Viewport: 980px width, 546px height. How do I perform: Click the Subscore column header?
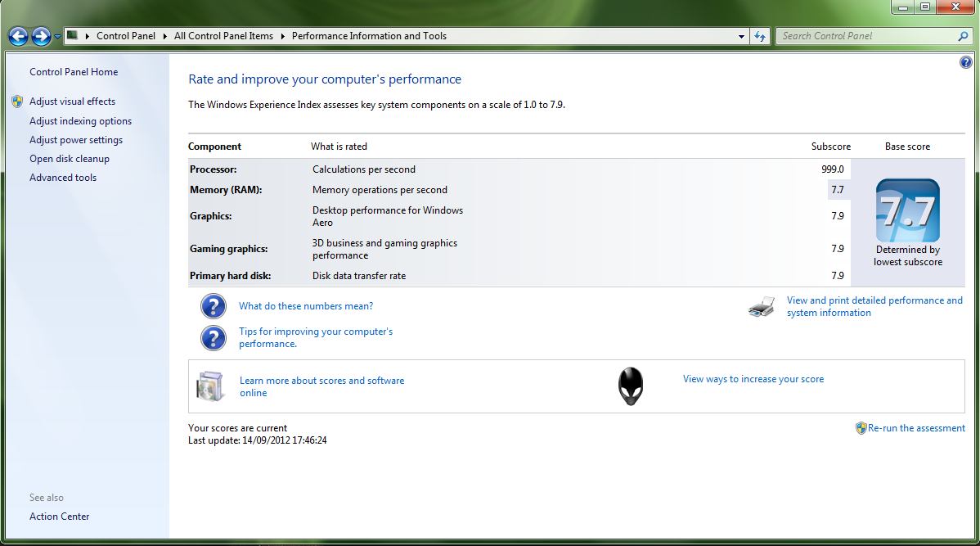(830, 147)
